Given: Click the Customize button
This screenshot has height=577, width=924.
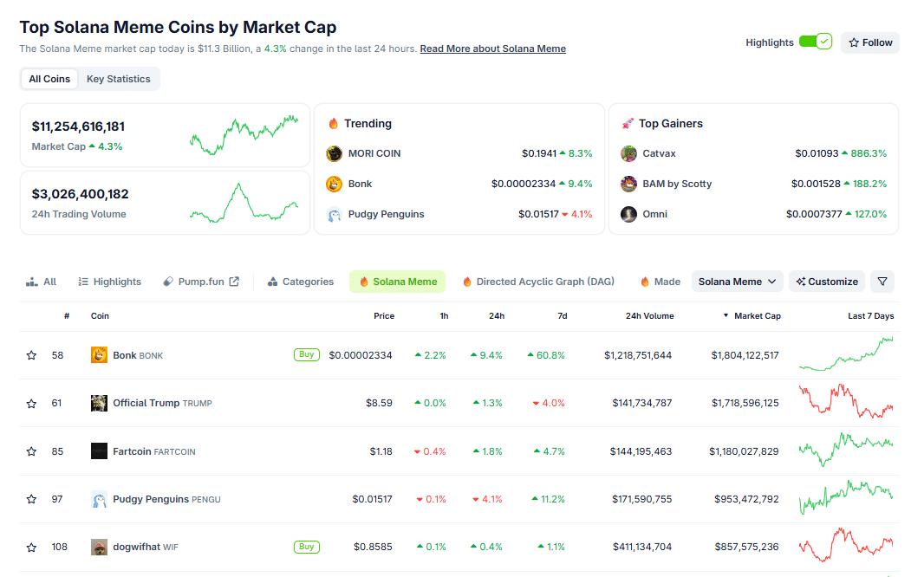Looking at the screenshot, I should (x=827, y=282).
